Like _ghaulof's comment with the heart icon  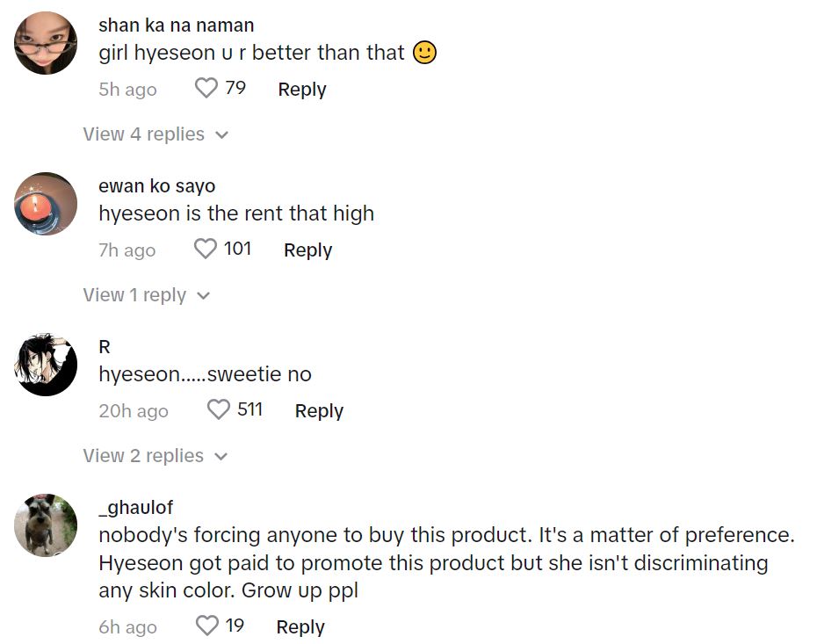pos(206,626)
